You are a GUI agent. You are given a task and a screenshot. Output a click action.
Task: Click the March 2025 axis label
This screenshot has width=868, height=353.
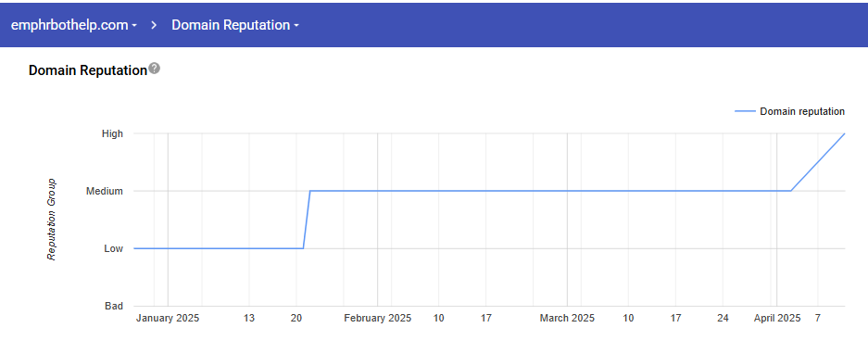[568, 318]
